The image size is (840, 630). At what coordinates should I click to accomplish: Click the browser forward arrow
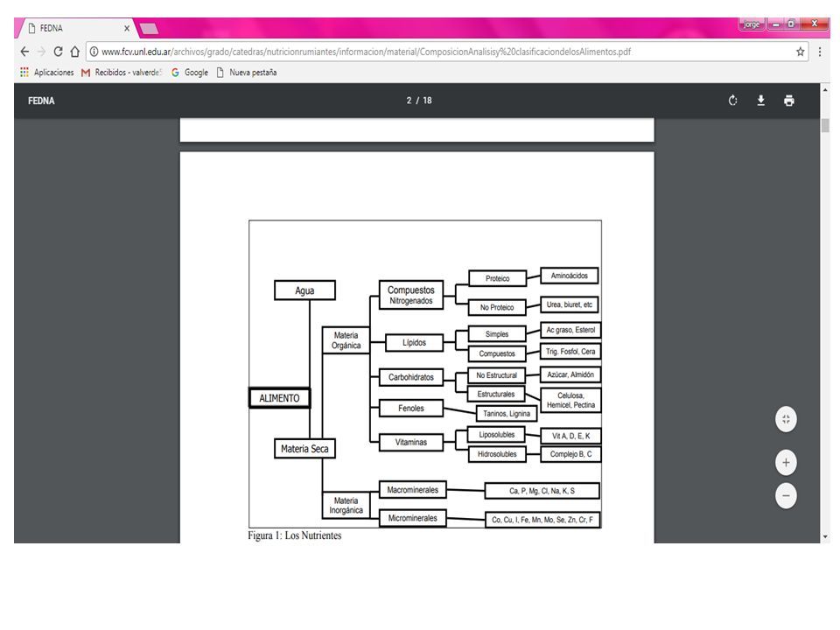[x=42, y=52]
